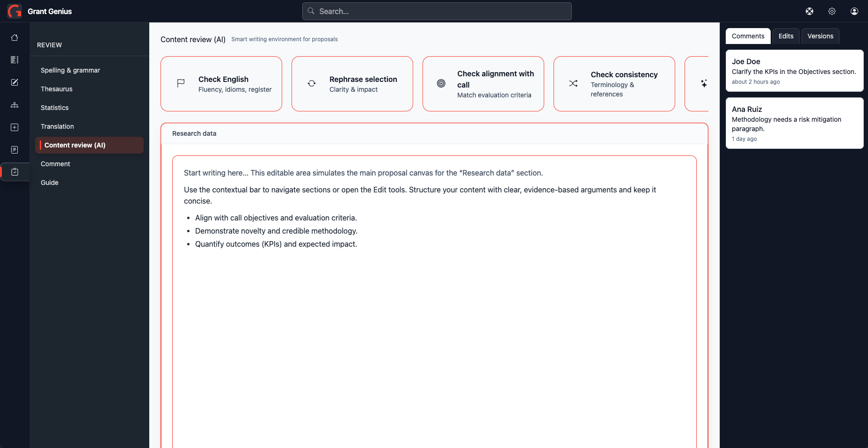Launch Check alignment with call

pyautogui.click(x=483, y=84)
